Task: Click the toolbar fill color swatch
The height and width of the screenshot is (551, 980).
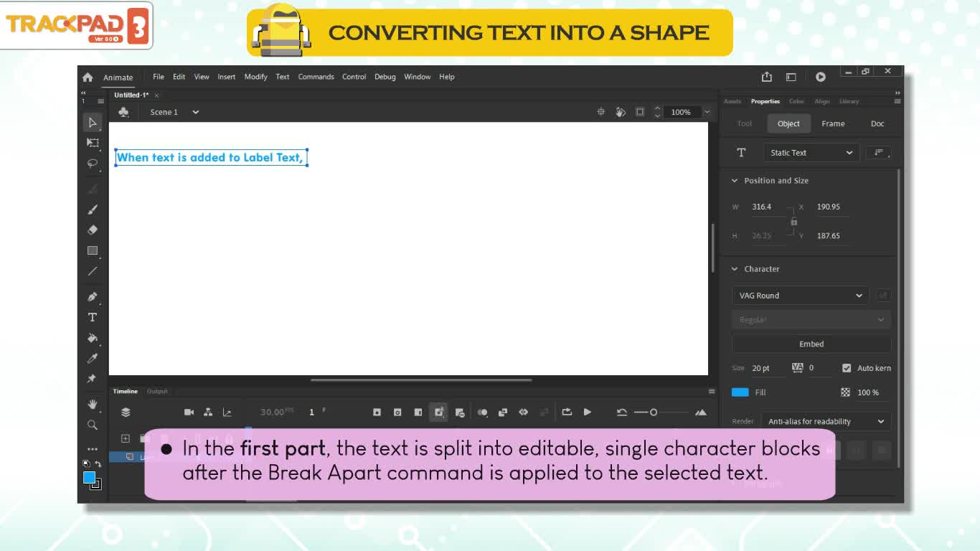Action: click(x=89, y=477)
